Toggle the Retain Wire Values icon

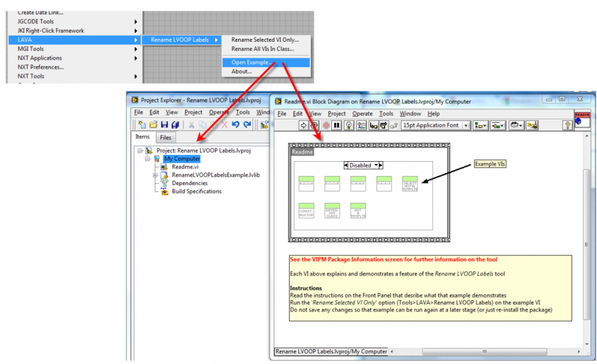tap(361, 125)
